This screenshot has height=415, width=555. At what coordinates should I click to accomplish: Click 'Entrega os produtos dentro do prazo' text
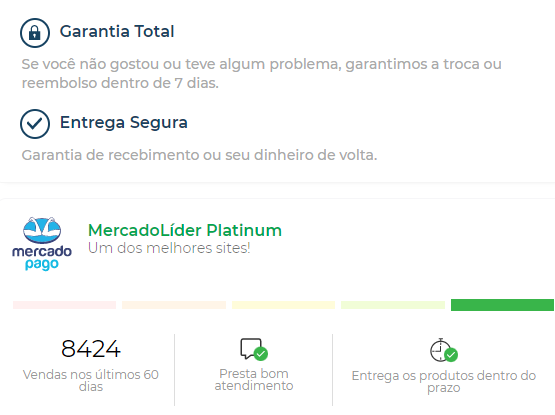[444, 382]
